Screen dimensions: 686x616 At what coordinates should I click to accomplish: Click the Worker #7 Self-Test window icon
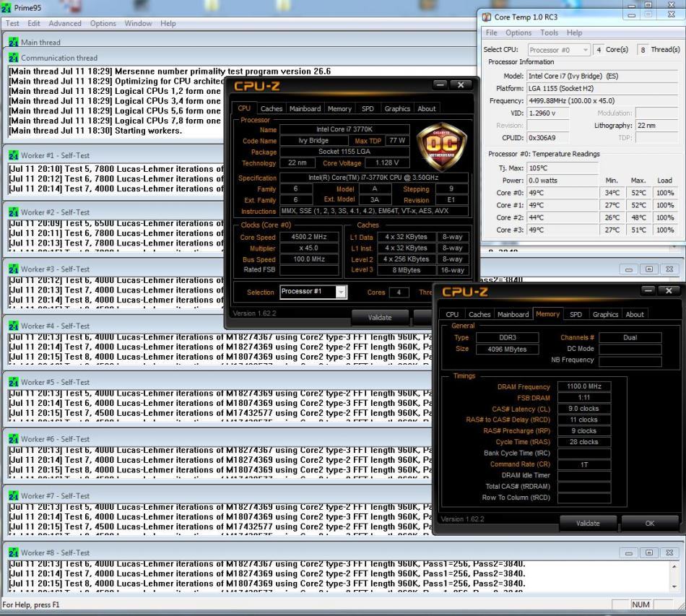[x=14, y=495]
